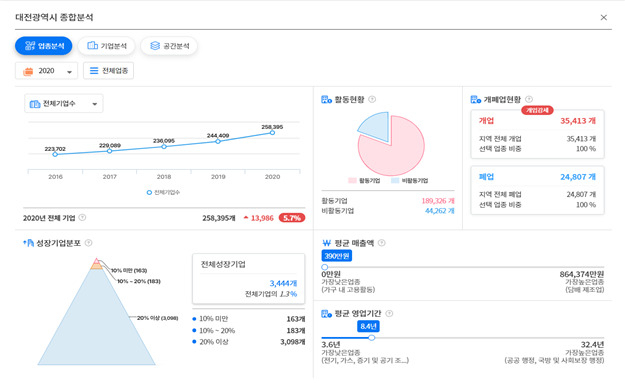Toggle the 10% 미만 legend bullet in list
This screenshot has height=383, width=625.
pos(194,319)
